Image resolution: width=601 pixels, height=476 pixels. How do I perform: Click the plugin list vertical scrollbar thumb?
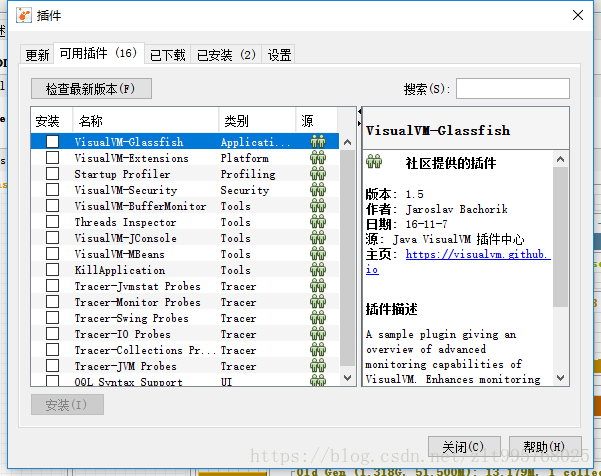348,258
